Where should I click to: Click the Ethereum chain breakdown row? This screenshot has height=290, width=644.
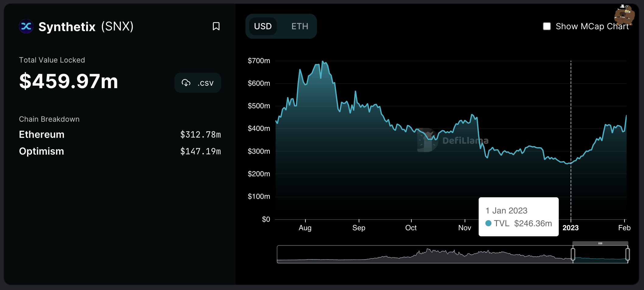coord(120,134)
